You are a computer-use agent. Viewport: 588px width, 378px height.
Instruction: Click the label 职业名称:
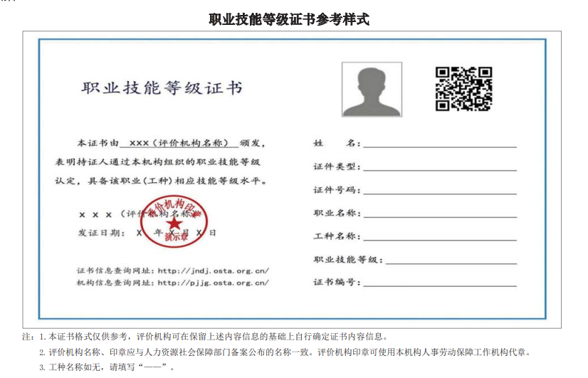[x=337, y=213]
